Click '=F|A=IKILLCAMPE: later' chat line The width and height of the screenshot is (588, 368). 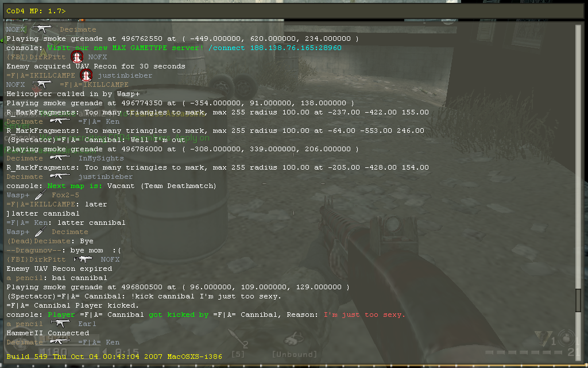click(x=57, y=204)
